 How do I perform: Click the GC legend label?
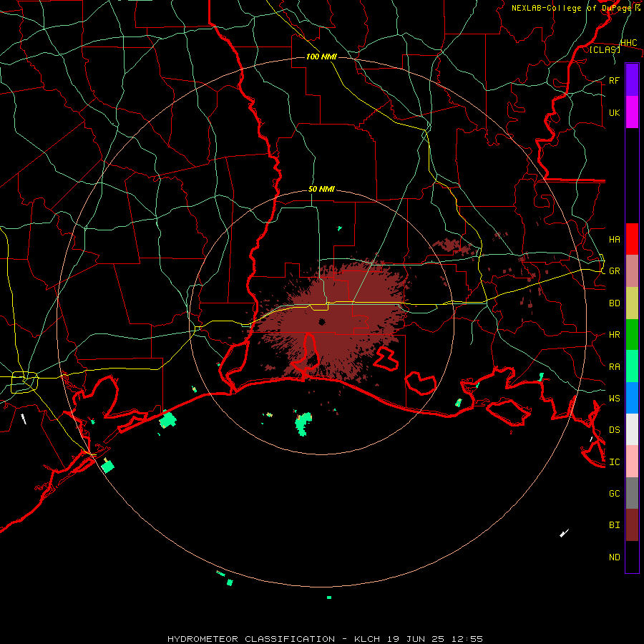(614, 493)
